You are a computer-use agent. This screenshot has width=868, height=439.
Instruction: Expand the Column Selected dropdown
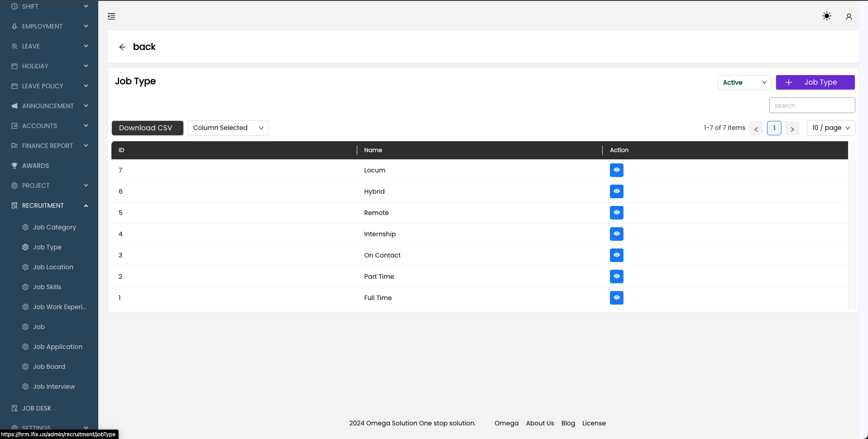click(227, 128)
